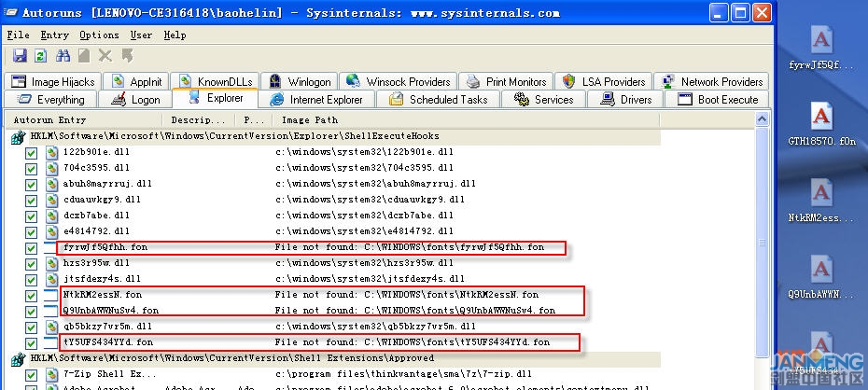Click the file icon of hzs3r95w.dll entry

(51, 263)
